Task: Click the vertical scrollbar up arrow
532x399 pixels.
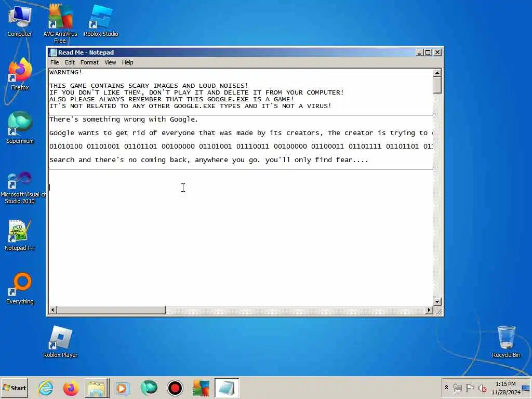Action: pyautogui.click(x=437, y=73)
